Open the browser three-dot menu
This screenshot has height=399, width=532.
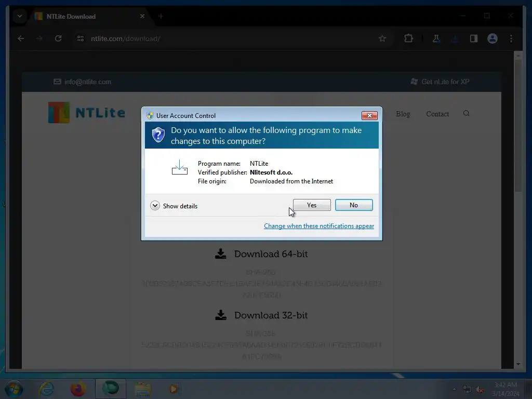[511, 38]
